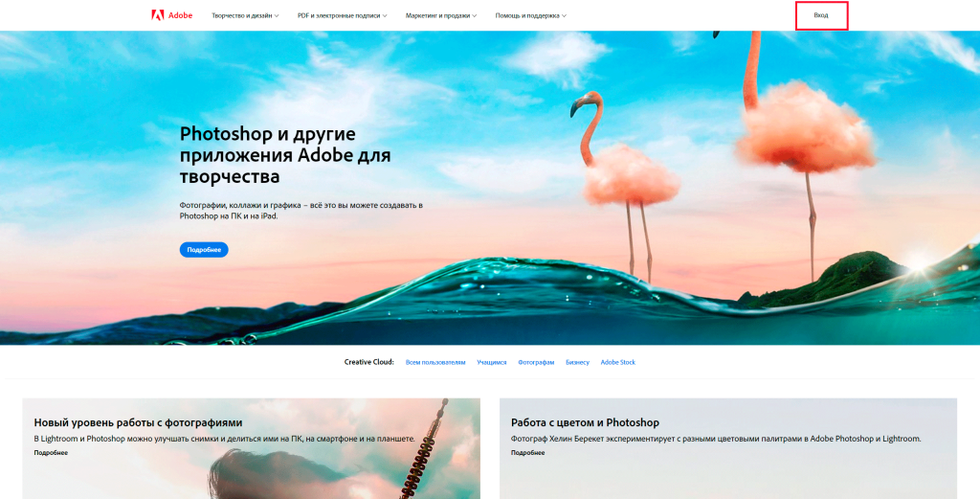Click the hero headline about Photoshop приложения Adobe
Image resolution: width=980 pixels, height=499 pixels.
click(285, 154)
